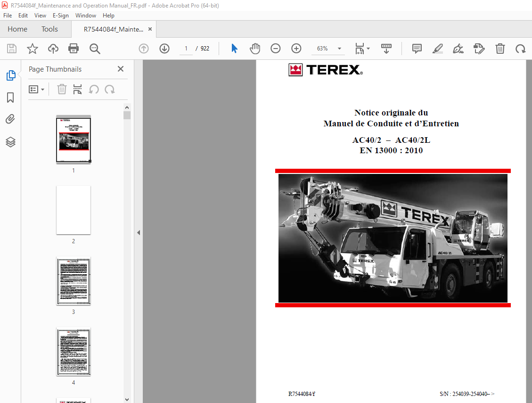The width and height of the screenshot is (532, 403).
Task: Click the fit page width icon
Action: pos(360,49)
